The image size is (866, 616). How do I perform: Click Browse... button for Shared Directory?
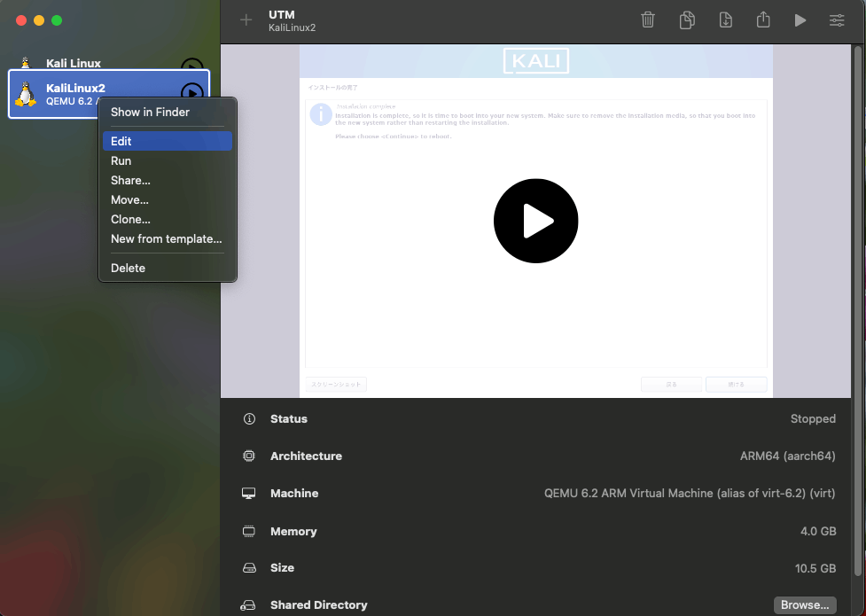click(x=805, y=605)
